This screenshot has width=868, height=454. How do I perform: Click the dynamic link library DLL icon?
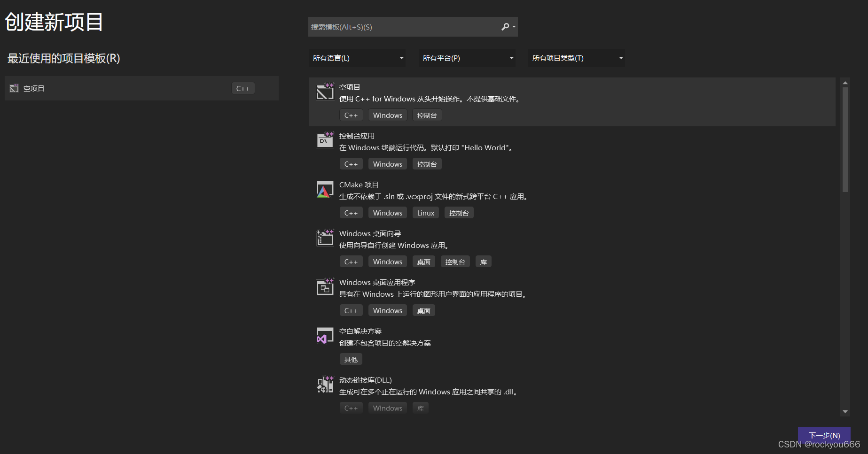tap(325, 384)
